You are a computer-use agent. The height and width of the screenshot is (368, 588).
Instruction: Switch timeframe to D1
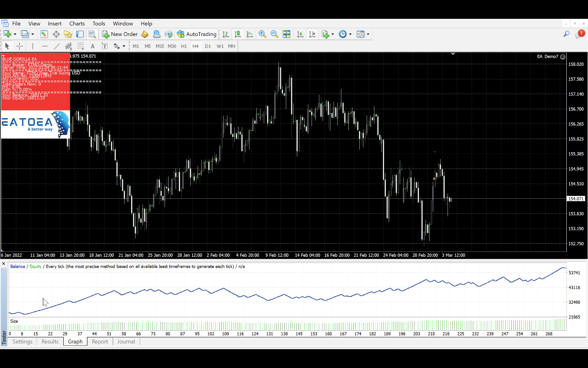208,46
